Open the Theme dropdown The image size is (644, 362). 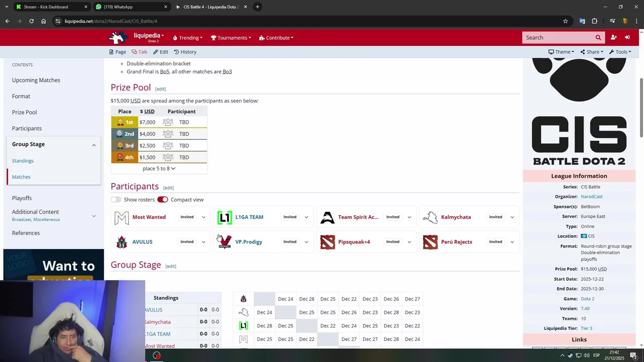click(x=561, y=52)
